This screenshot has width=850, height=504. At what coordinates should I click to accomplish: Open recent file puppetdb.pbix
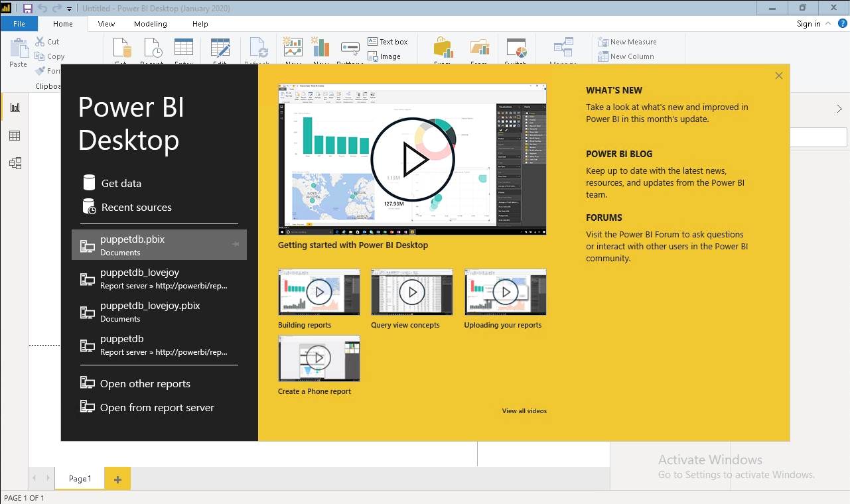[159, 245]
